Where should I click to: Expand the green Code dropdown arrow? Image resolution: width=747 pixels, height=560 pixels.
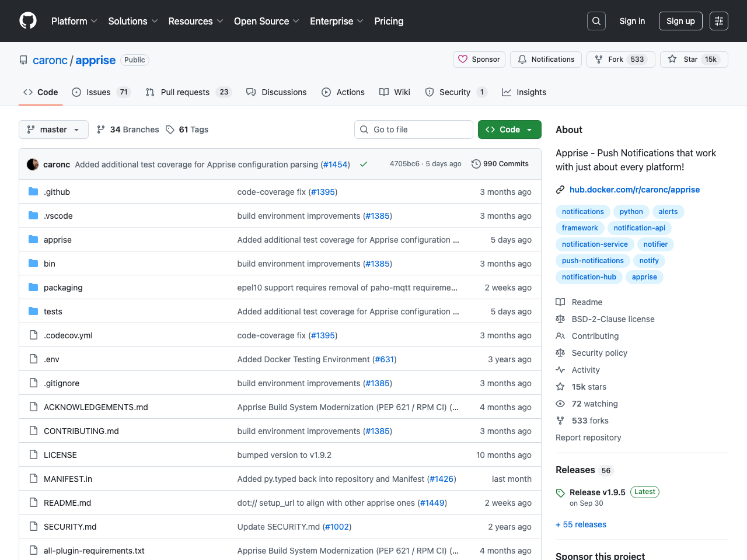528,129
